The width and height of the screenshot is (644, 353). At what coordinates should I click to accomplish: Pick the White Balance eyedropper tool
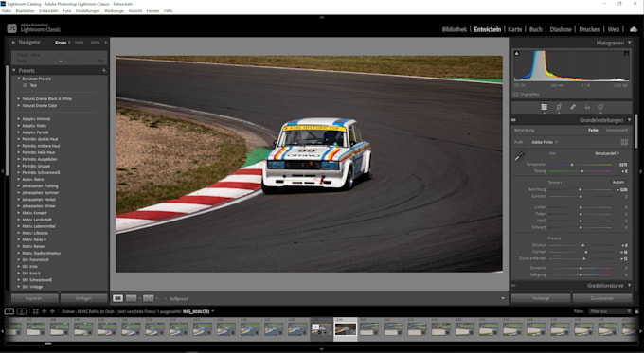tap(520, 156)
